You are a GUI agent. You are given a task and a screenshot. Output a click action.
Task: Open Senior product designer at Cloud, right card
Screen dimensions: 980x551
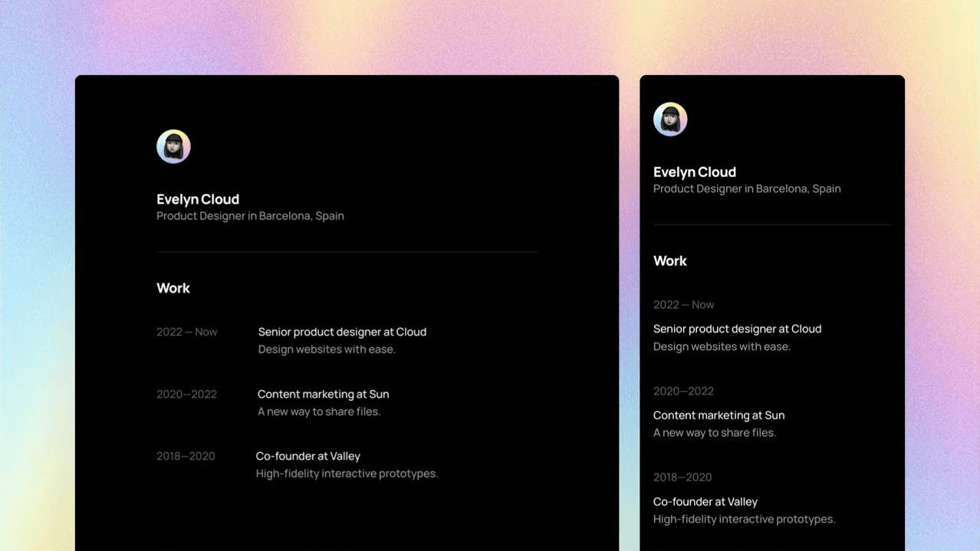(737, 329)
